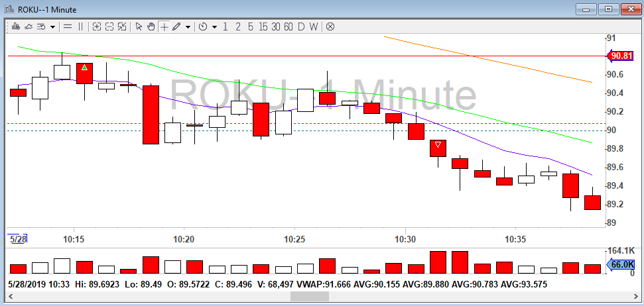Image resolution: width=644 pixels, height=306 pixels.
Task: Select the vertical lines tool
Action: (x=80, y=27)
